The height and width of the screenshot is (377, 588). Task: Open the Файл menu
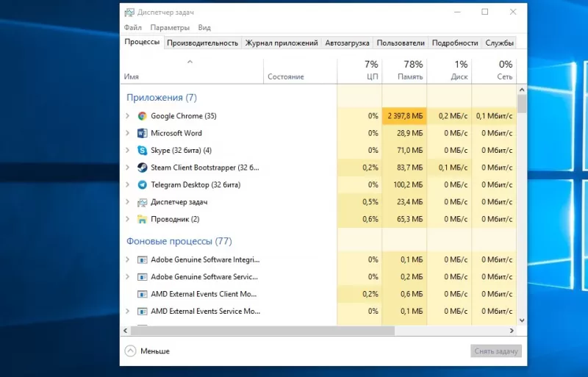tap(132, 28)
